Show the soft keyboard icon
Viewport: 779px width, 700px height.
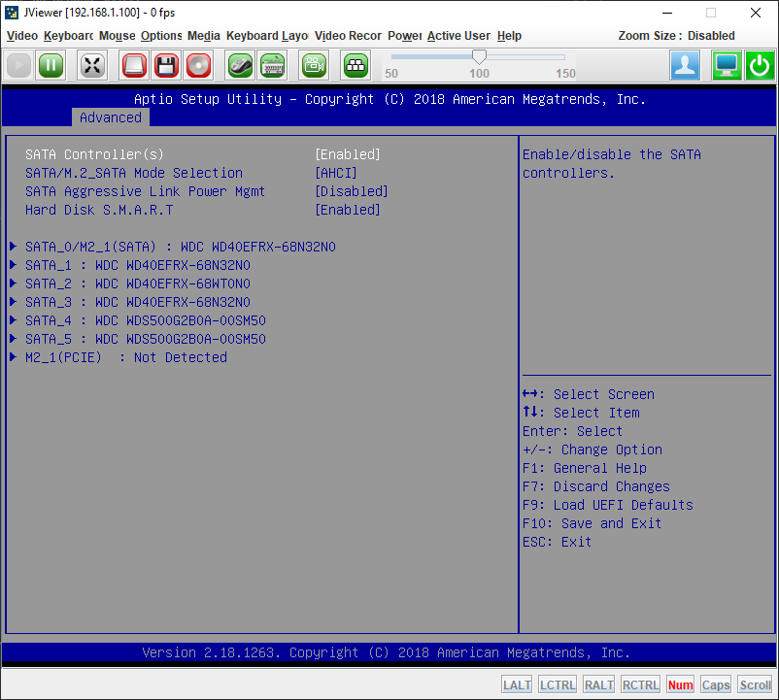point(272,65)
